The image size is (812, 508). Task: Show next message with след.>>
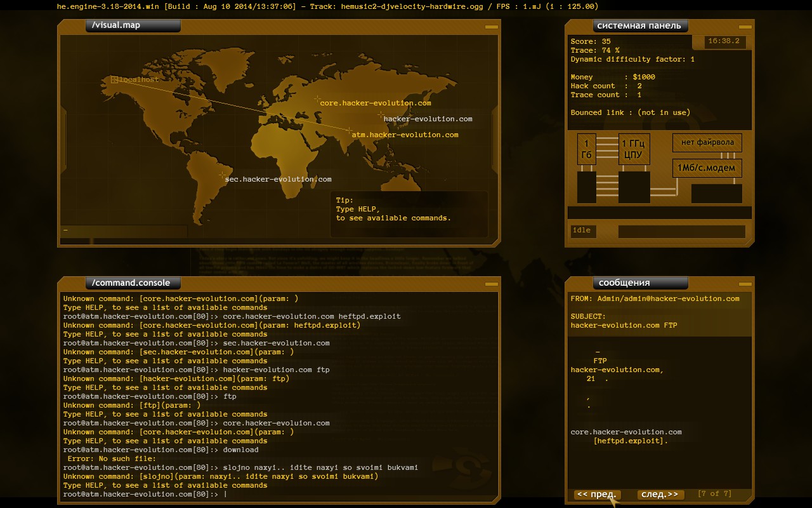pyautogui.click(x=660, y=495)
